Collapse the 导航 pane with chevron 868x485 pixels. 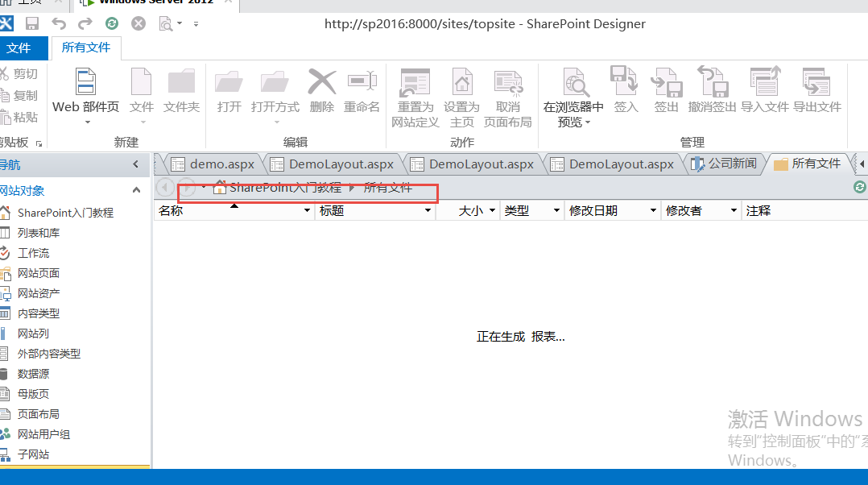[x=136, y=164]
